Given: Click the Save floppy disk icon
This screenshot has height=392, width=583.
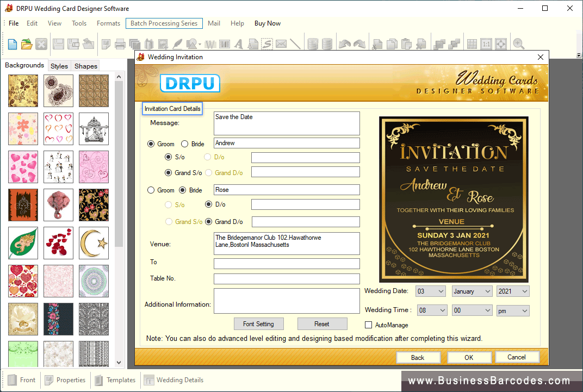Looking at the screenshot, I should coord(58,44).
